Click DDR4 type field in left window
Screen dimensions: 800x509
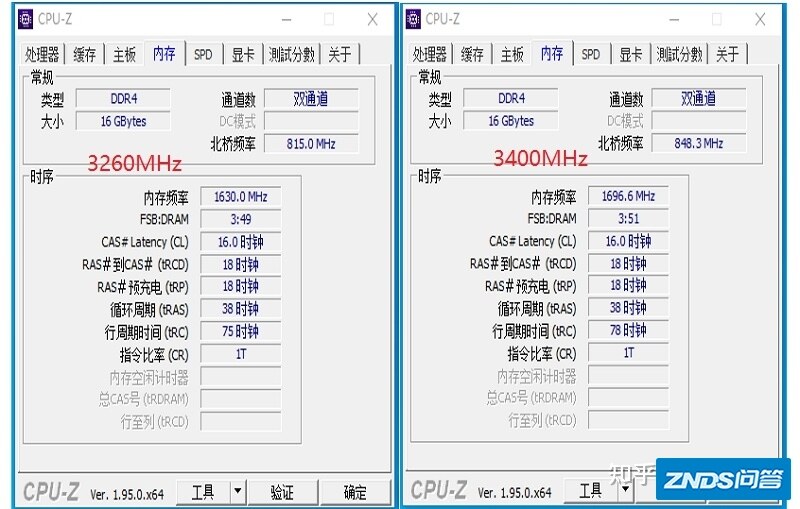[123, 98]
